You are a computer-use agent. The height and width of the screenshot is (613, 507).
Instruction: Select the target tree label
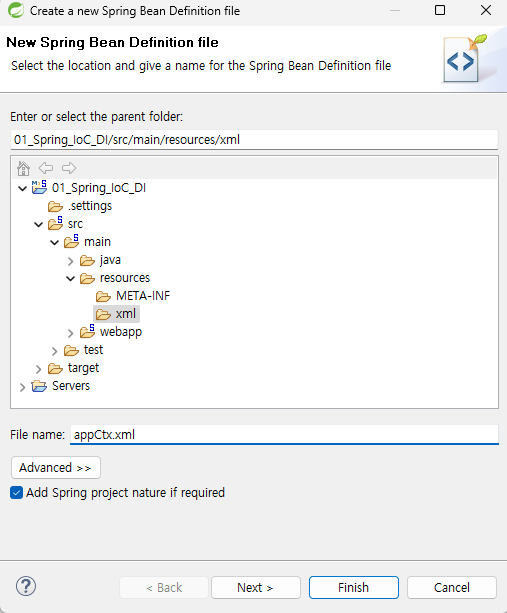83,368
